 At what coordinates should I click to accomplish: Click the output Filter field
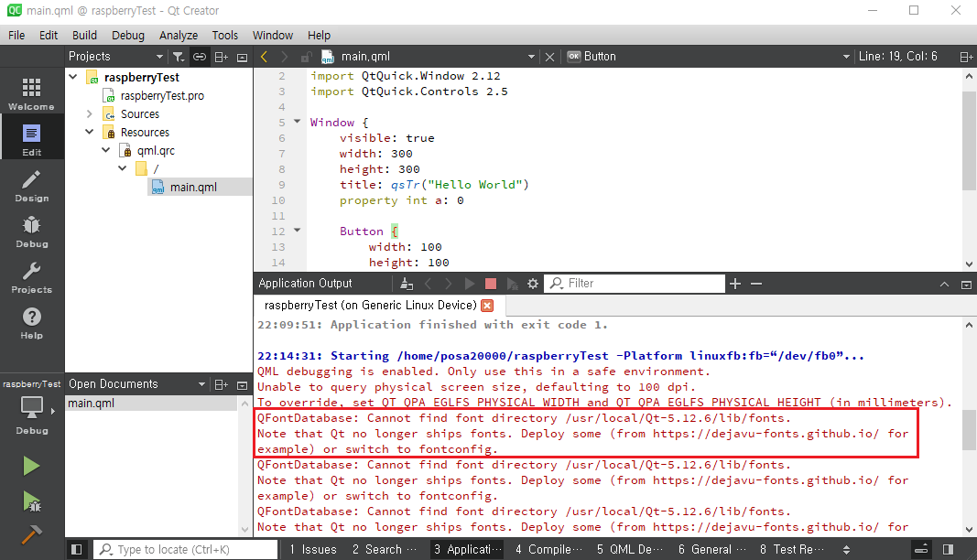[635, 284]
